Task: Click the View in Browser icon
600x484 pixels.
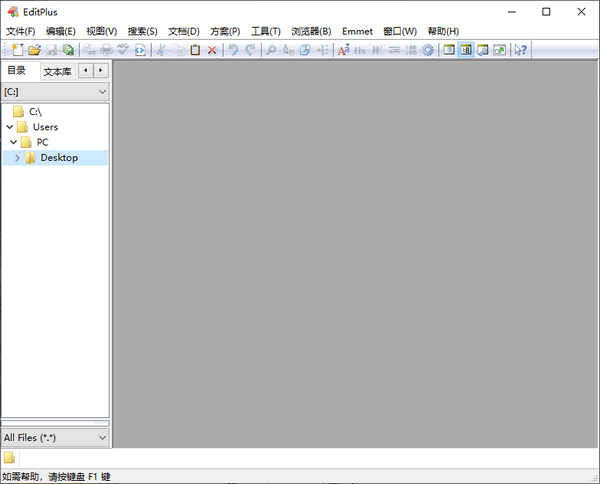Action: pos(140,50)
